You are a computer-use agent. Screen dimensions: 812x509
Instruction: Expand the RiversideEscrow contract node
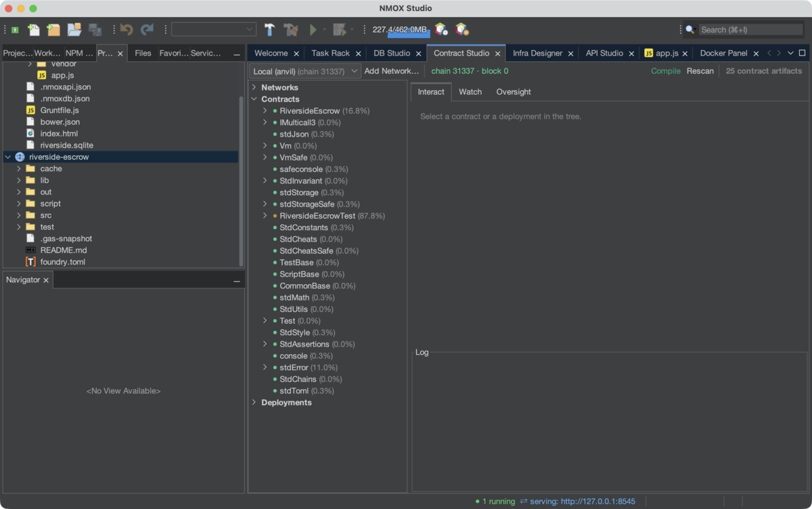pos(265,110)
